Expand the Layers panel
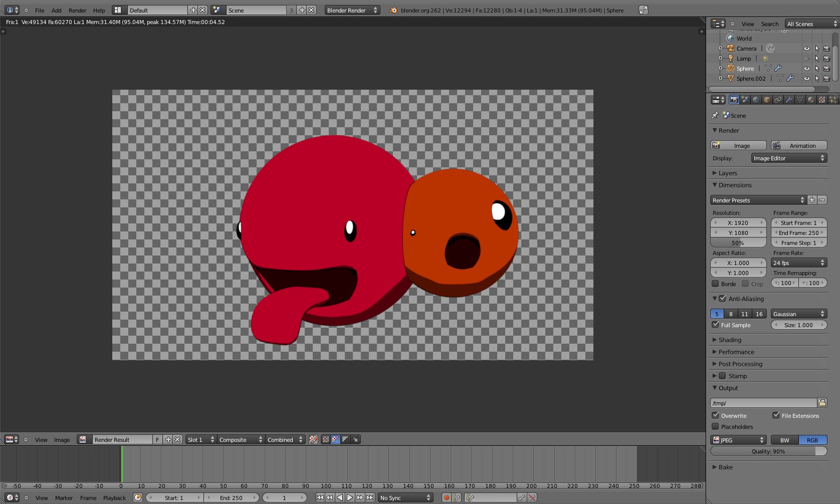The image size is (840, 504). (x=715, y=173)
